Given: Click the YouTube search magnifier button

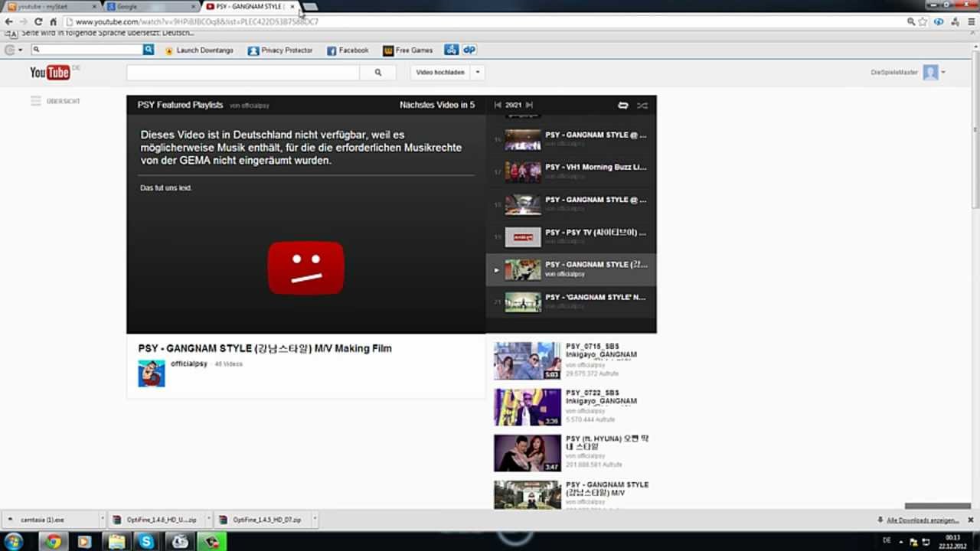Looking at the screenshot, I should coord(377,72).
